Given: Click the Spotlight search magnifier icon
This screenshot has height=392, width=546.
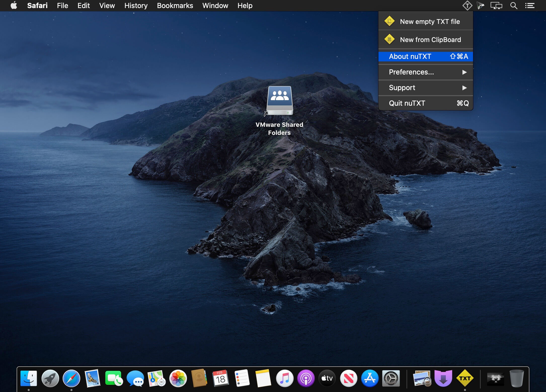Looking at the screenshot, I should tap(514, 6).
